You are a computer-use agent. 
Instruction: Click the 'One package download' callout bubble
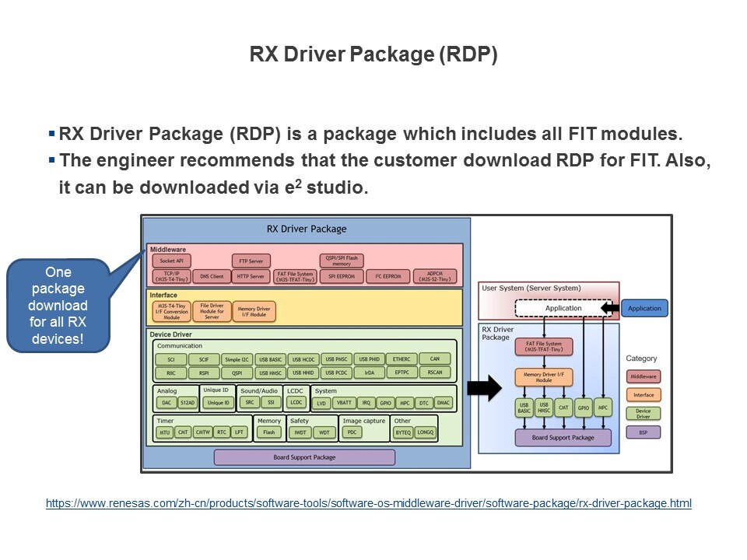(58, 306)
